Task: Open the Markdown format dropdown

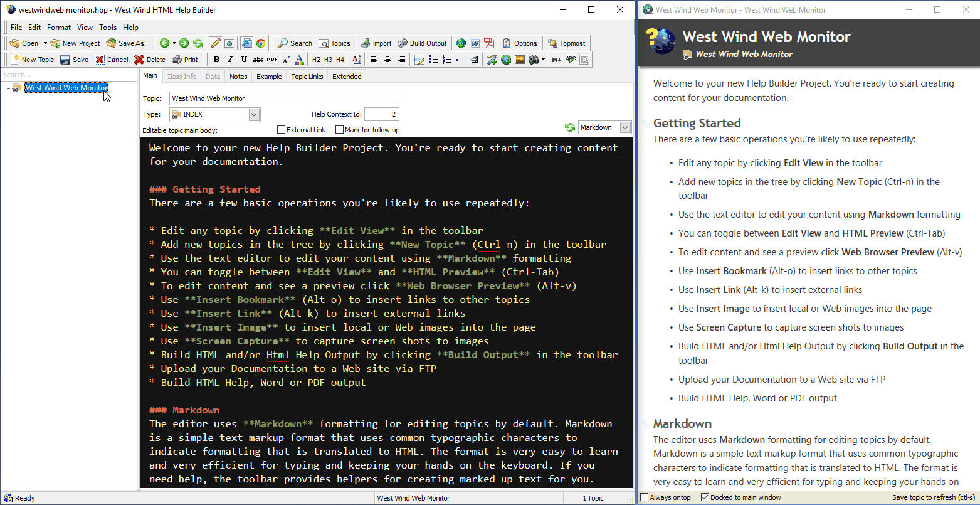Action: click(x=625, y=127)
